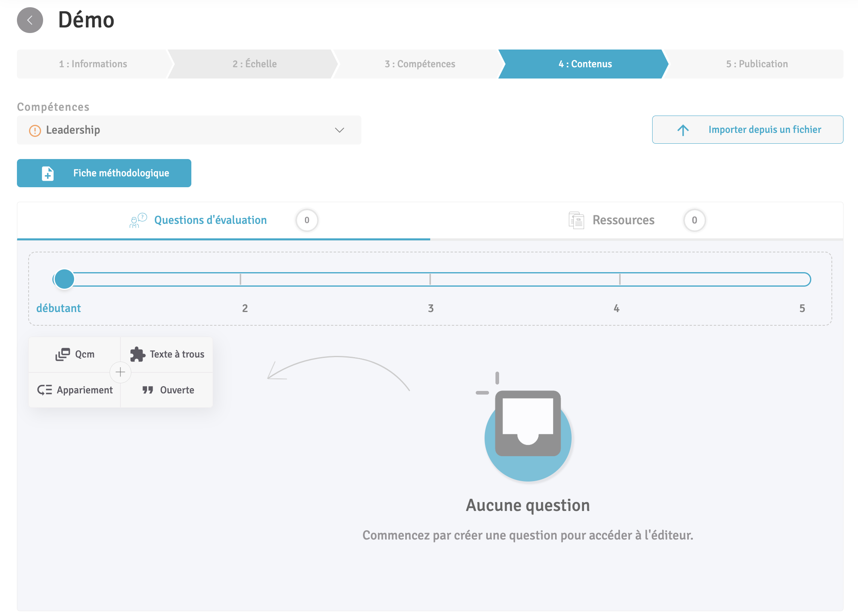Switch to the Ressources tab
The width and height of the screenshot is (858, 616).
tap(623, 220)
